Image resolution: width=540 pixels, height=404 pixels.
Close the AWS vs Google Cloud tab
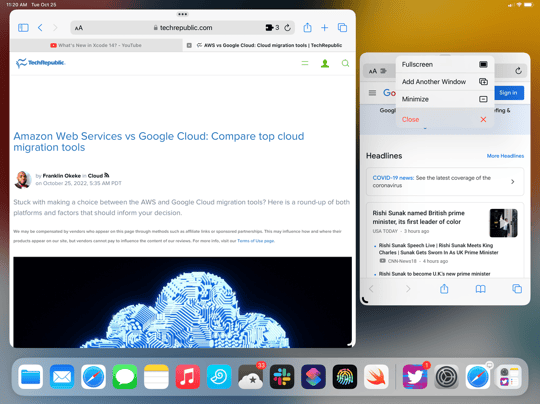189,45
